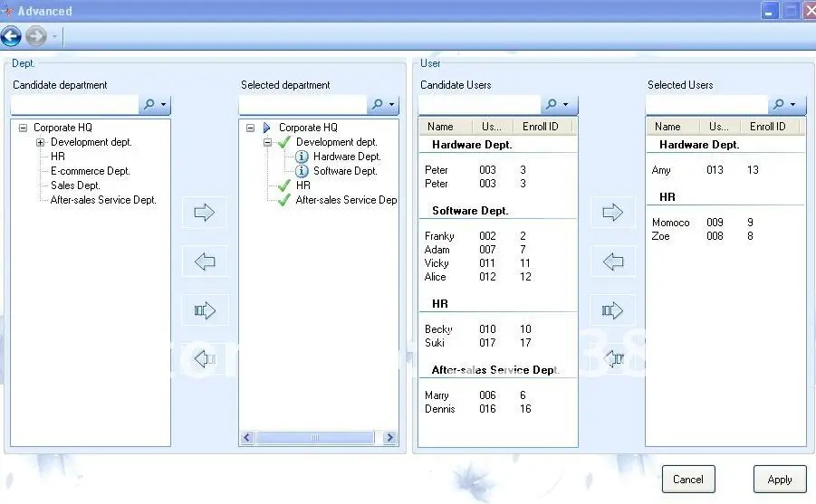Click the blue back navigation arrow
Image resolution: width=816 pixels, height=504 pixels.
[x=11, y=36]
